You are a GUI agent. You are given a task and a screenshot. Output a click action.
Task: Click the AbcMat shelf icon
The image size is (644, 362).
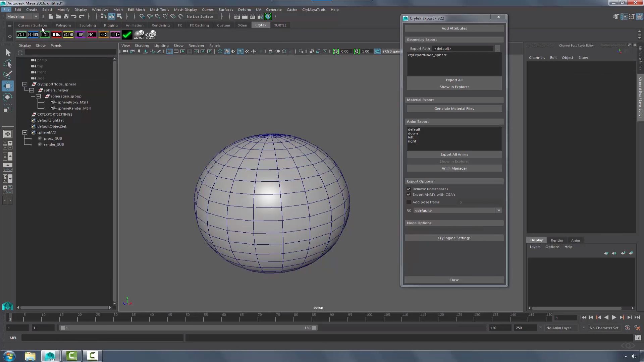tap(139, 35)
